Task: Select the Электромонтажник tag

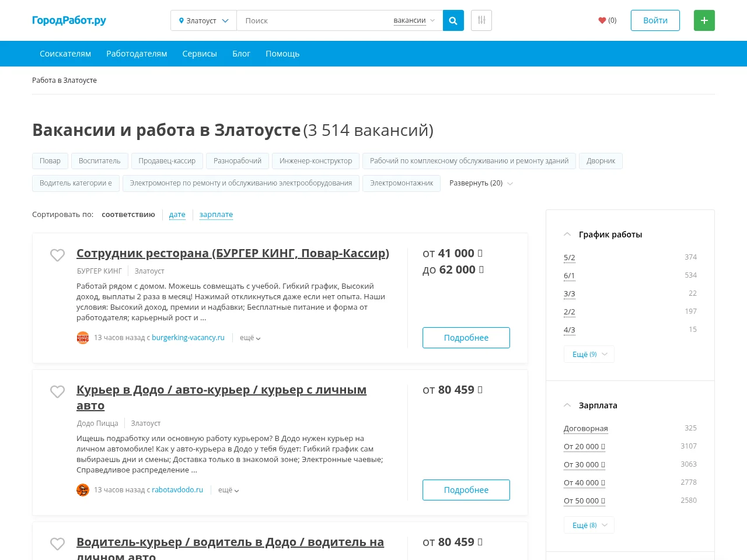Action: pyautogui.click(x=402, y=183)
